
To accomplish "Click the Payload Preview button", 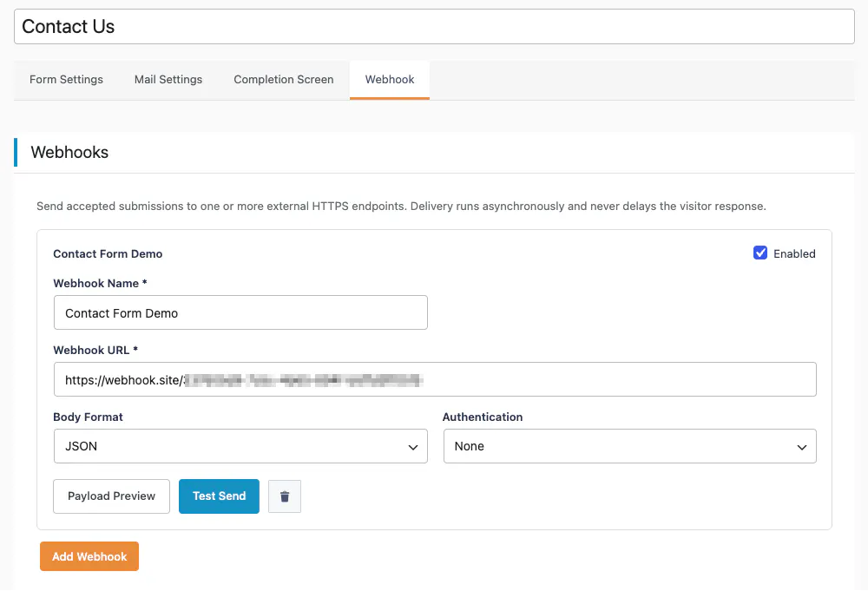I will click(x=111, y=496).
